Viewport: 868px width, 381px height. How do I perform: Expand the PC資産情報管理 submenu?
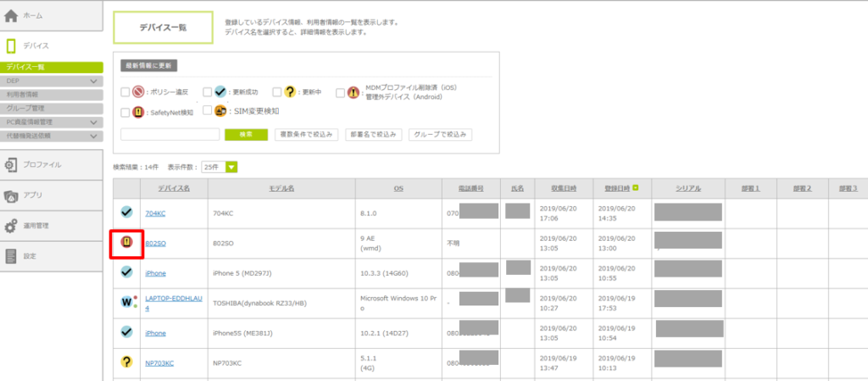[x=94, y=122]
